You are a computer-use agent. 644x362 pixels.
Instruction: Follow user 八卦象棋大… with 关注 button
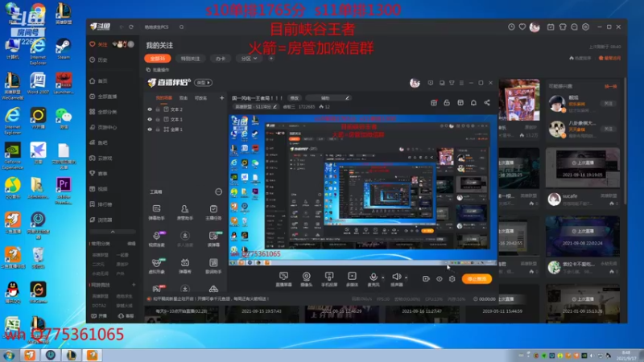[609, 129]
